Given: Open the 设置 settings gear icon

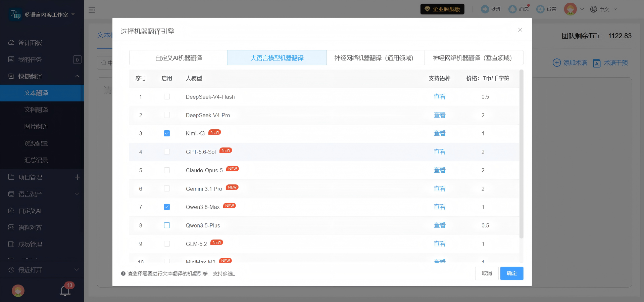Looking at the screenshot, I should [540, 9].
